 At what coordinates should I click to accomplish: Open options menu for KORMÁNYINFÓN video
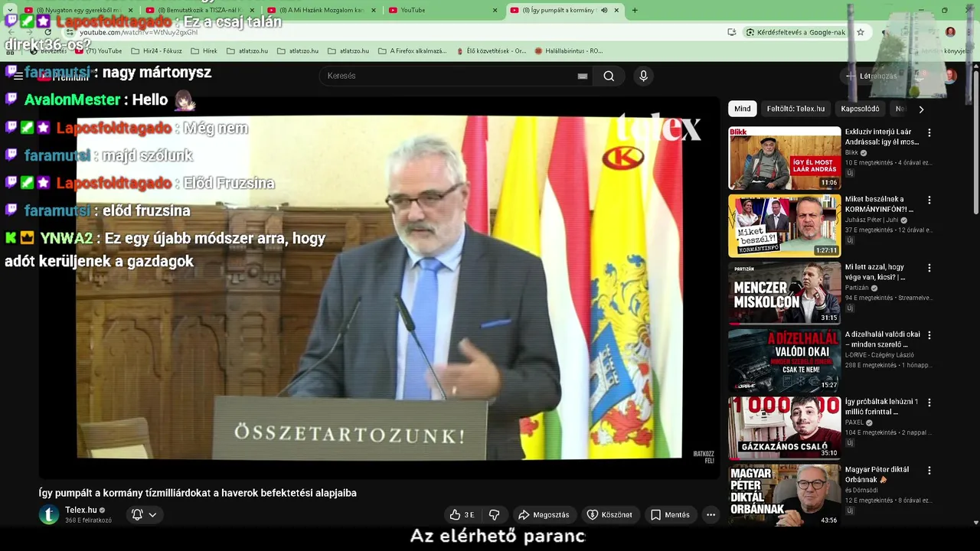[929, 201]
